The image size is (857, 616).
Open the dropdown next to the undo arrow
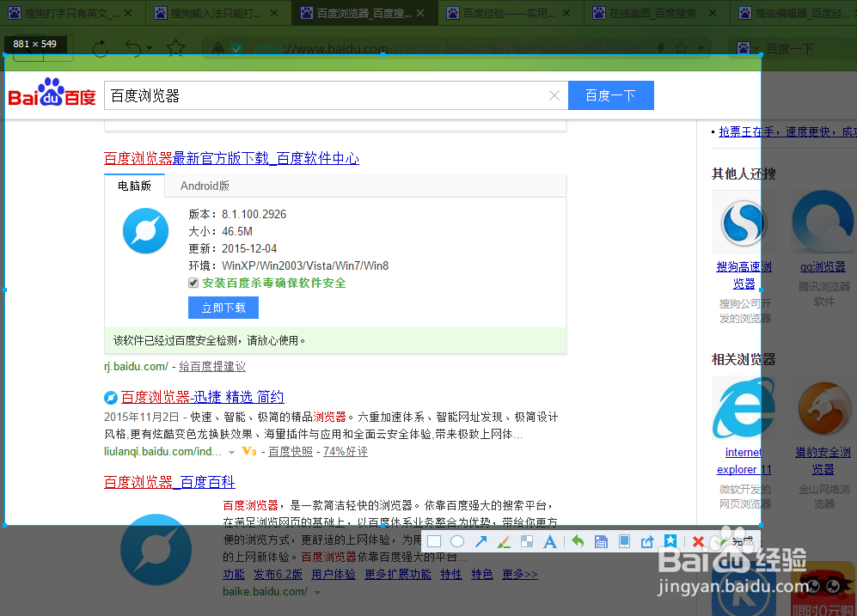click(x=150, y=49)
